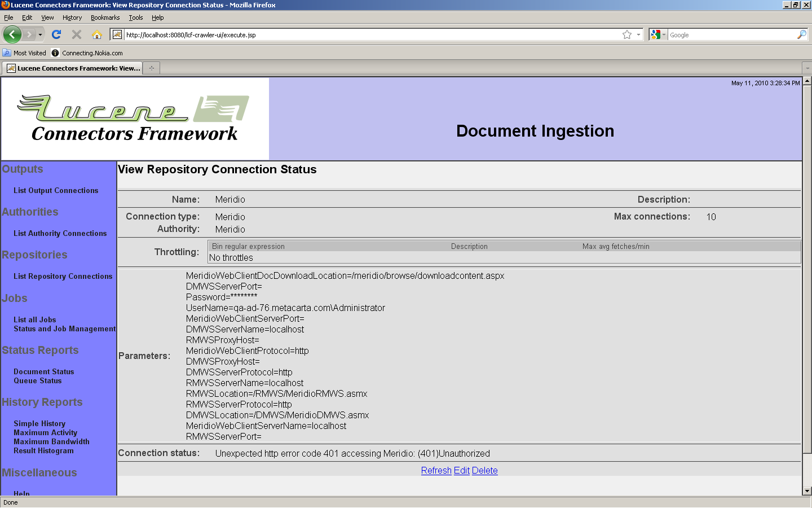The height and width of the screenshot is (508, 812).
Task: Click the Refresh link
Action: [x=436, y=470]
